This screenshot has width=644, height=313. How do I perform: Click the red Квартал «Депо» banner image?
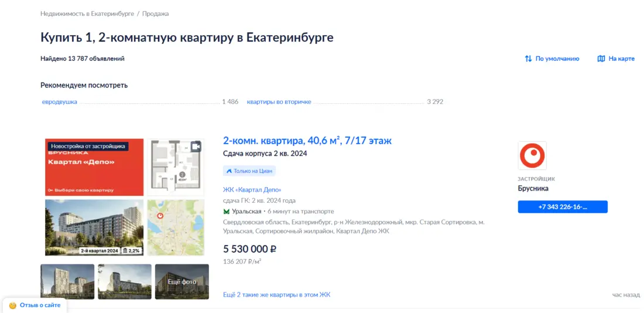tap(94, 167)
